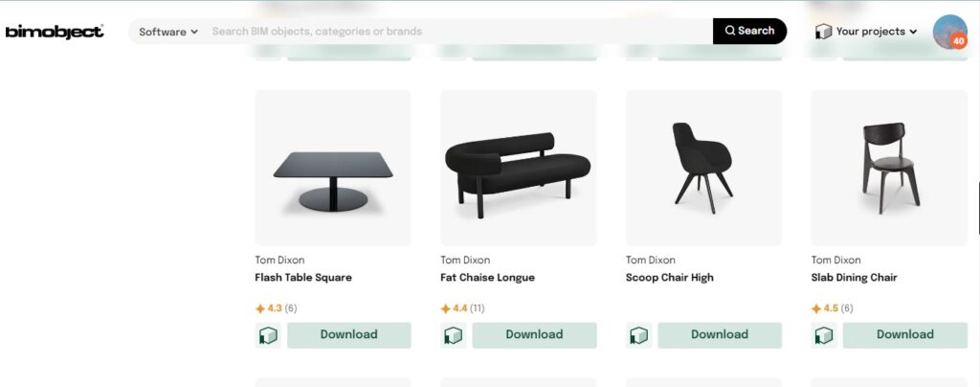Download the Scoop Chair High object
This screenshot has width=980, height=387.
[720, 335]
